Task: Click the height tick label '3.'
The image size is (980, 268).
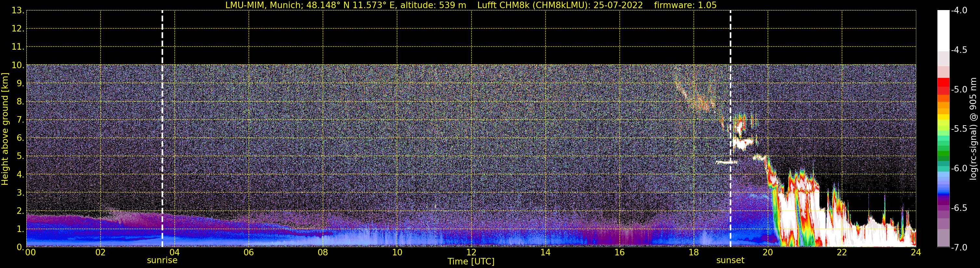Action: tap(20, 193)
